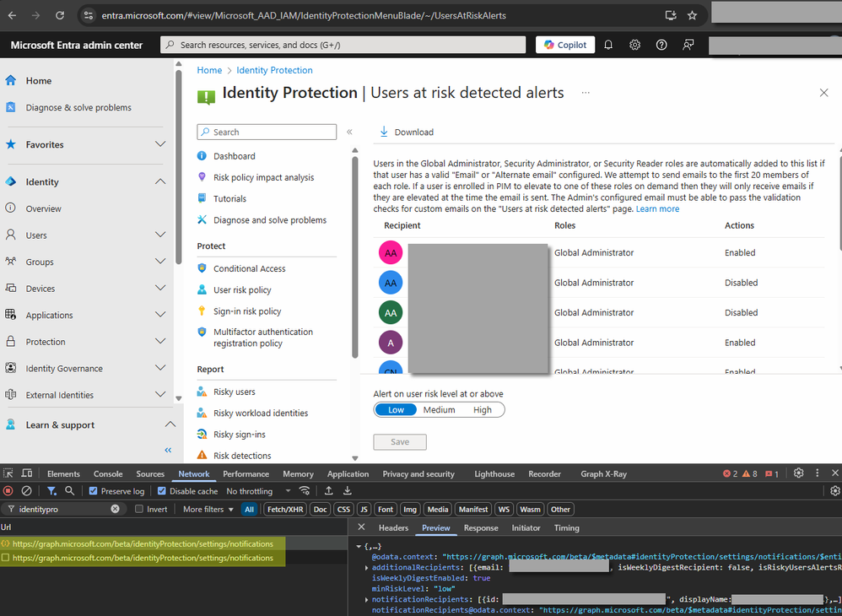
Task: Clear the network log
Action: tap(27, 490)
